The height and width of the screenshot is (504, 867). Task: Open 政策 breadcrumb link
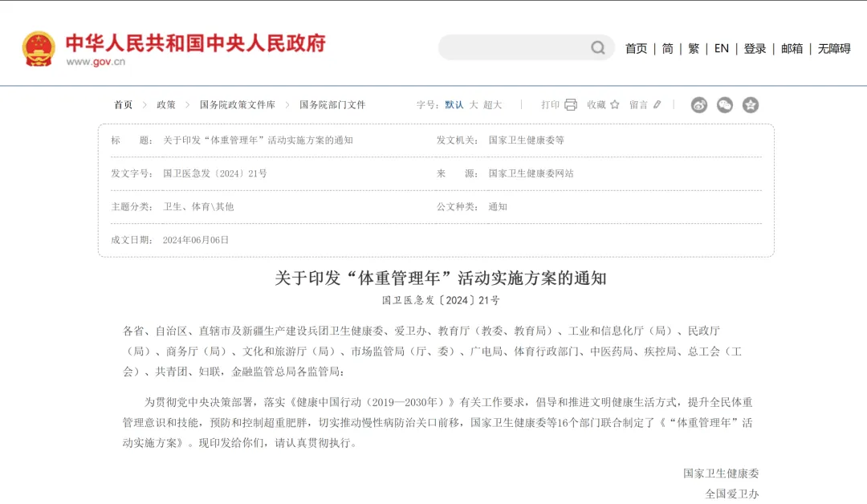(x=166, y=104)
